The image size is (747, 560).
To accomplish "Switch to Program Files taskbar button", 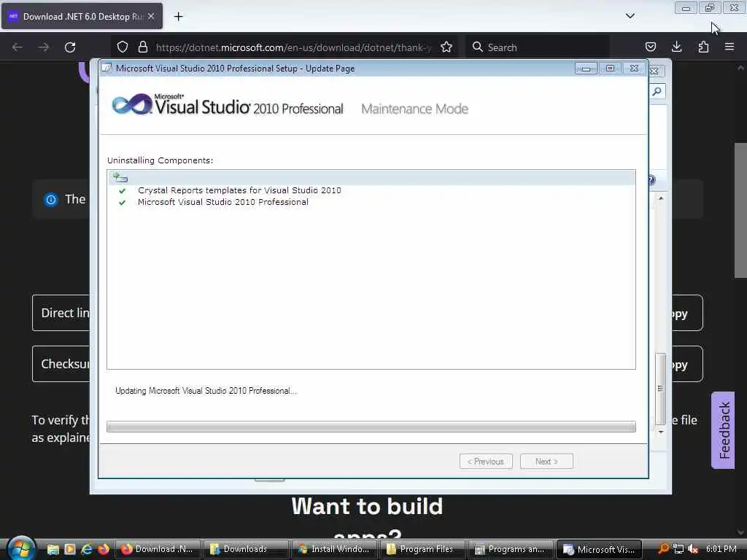I will (423, 549).
